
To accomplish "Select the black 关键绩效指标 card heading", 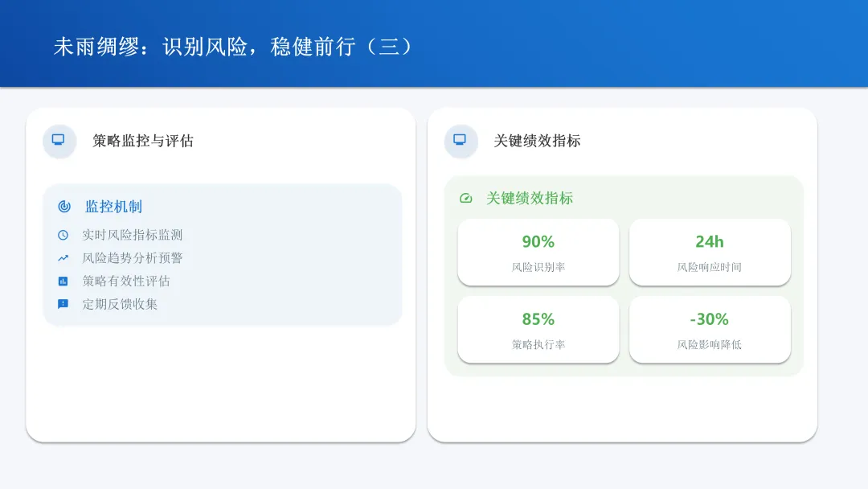I will tap(537, 141).
